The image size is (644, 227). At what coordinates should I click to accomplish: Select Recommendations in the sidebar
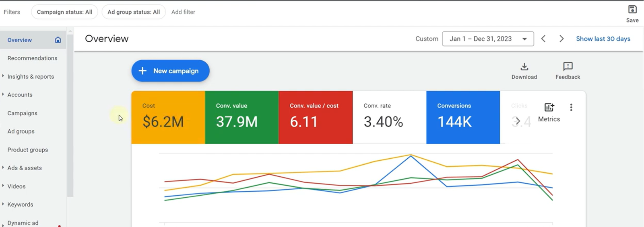pos(32,58)
